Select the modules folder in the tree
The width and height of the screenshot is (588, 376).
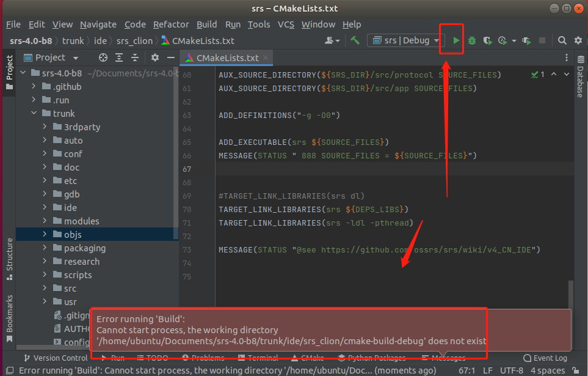coord(81,221)
